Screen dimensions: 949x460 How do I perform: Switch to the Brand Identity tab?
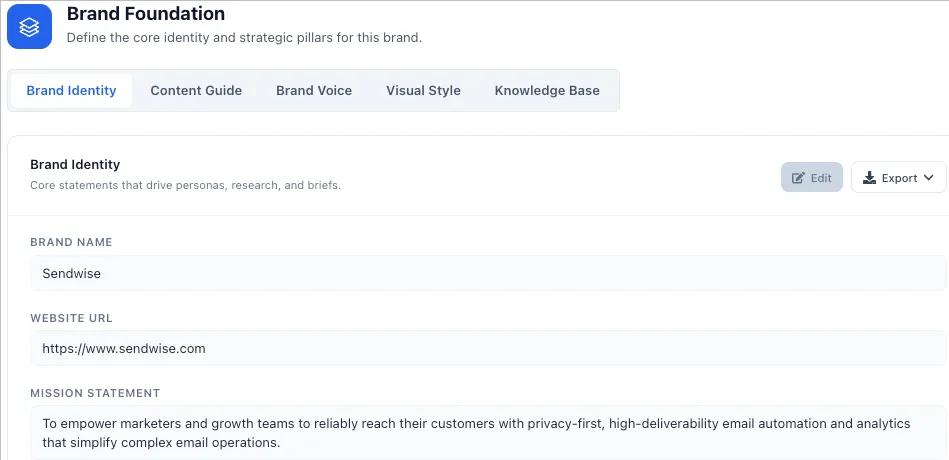tap(71, 91)
